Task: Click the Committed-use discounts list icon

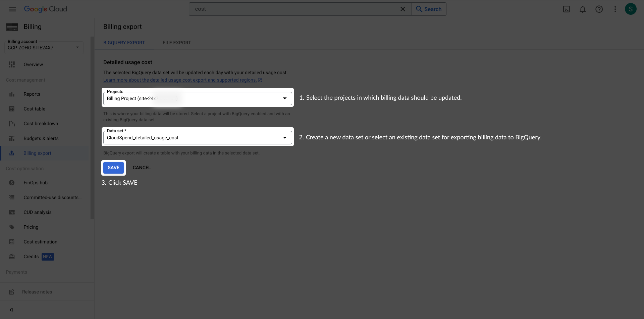Action: 12,197
